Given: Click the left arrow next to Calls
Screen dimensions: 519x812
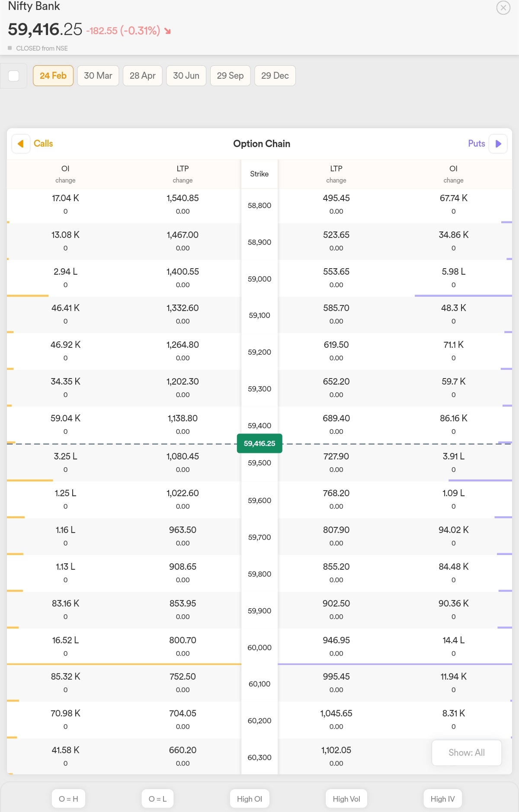Looking at the screenshot, I should click(x=20, y=144).
